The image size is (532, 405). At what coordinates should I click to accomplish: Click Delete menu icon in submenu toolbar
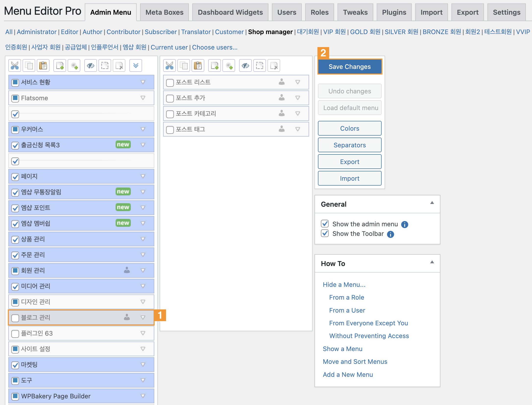(274, 65)
